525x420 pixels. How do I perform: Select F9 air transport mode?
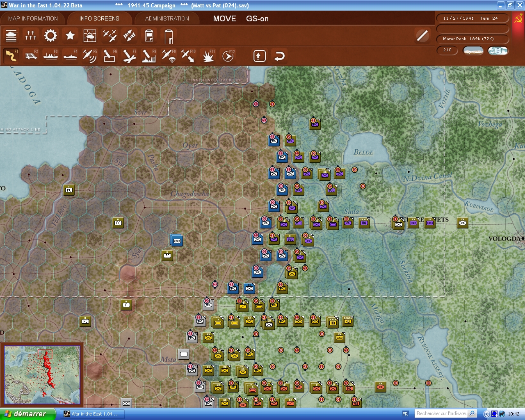tap(169, 56)
